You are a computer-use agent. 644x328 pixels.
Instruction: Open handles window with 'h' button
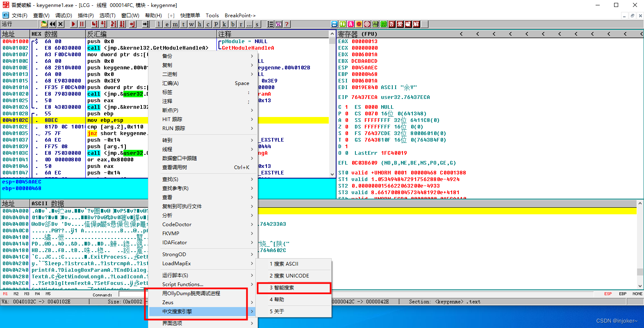pyautogui.click(x=200, y=24)
